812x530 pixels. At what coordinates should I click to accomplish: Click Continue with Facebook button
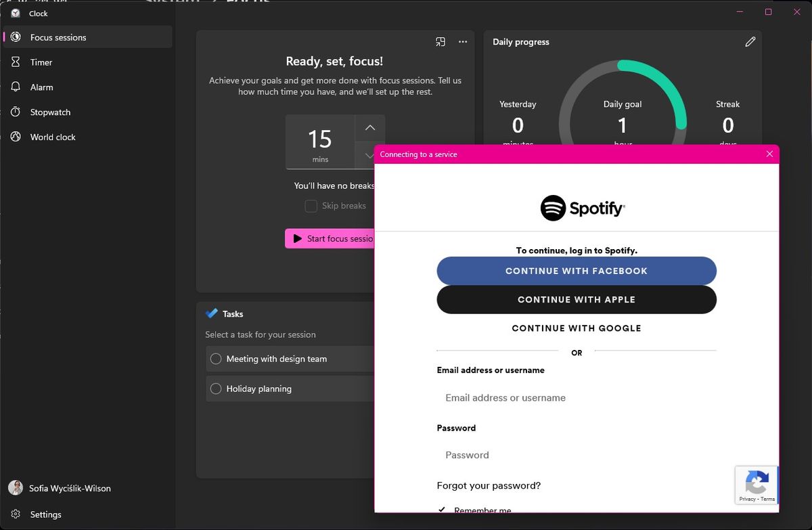[576, 271]
